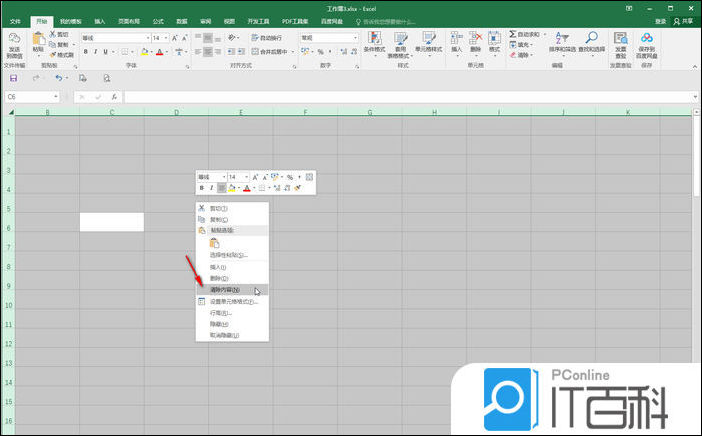Click the 共享 share button

coord(686,20)
